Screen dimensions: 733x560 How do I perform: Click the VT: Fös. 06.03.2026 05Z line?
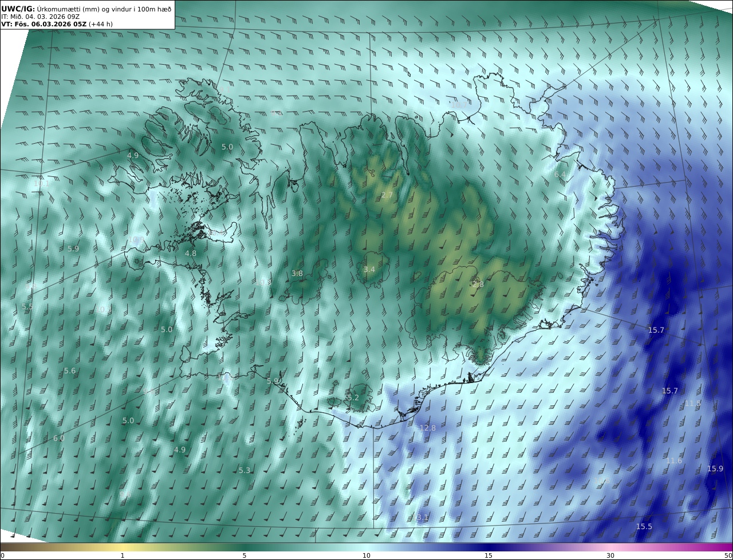pos(57,25)
